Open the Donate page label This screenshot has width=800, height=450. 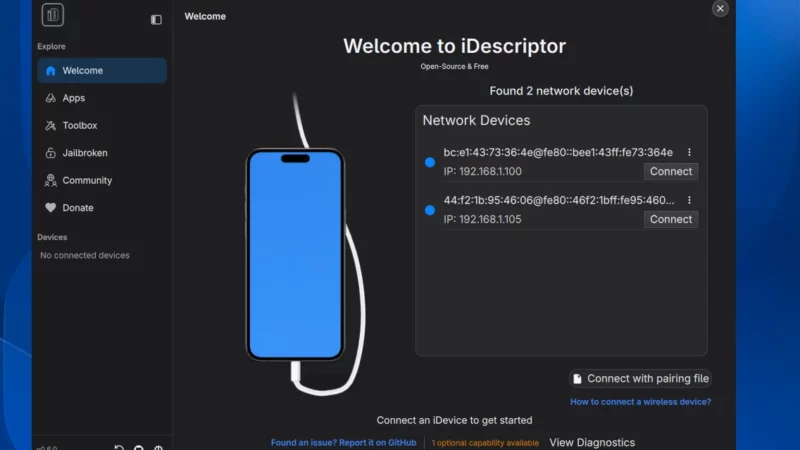point(78,208)
